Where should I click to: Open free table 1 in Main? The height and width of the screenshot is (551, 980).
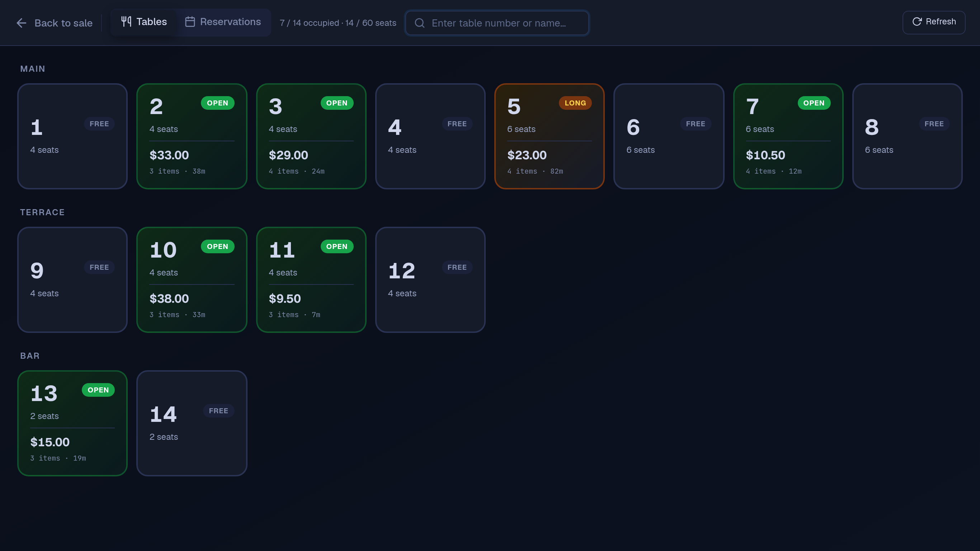pyautogui.click(x=72, y=136)
